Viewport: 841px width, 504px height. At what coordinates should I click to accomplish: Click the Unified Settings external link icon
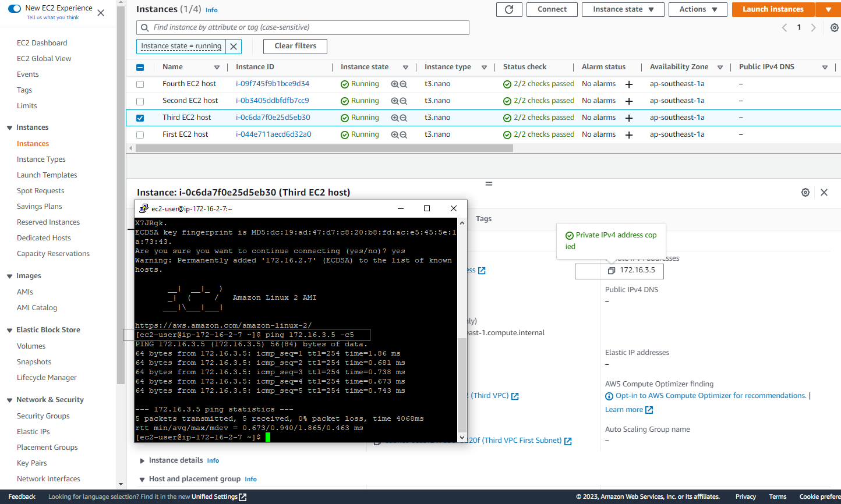243,497
